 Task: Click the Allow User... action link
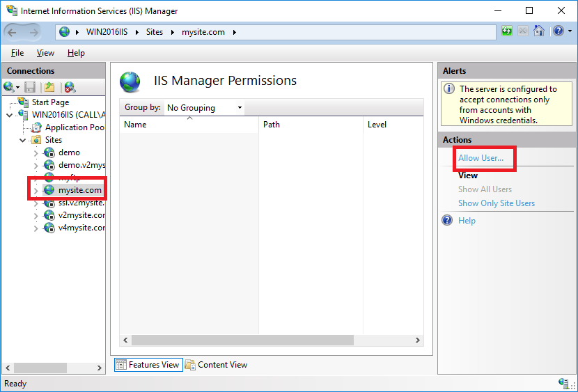click(481, 157)
